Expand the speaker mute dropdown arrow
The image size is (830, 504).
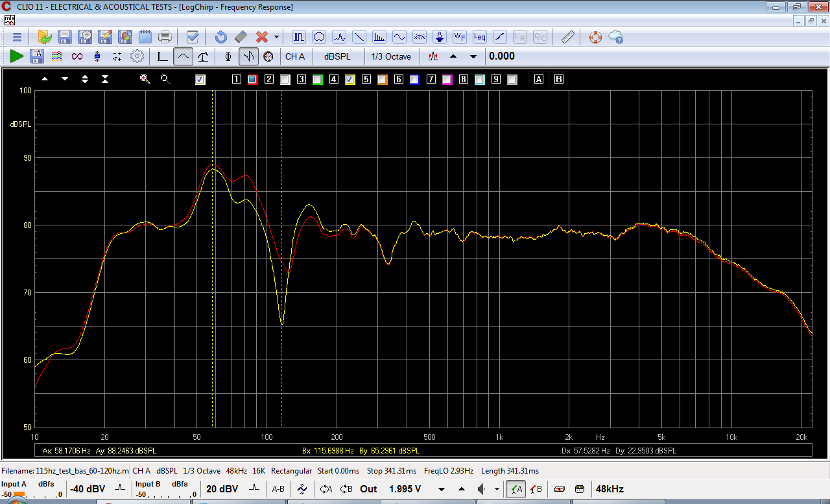pyautogui.click(x=497, y=489)
